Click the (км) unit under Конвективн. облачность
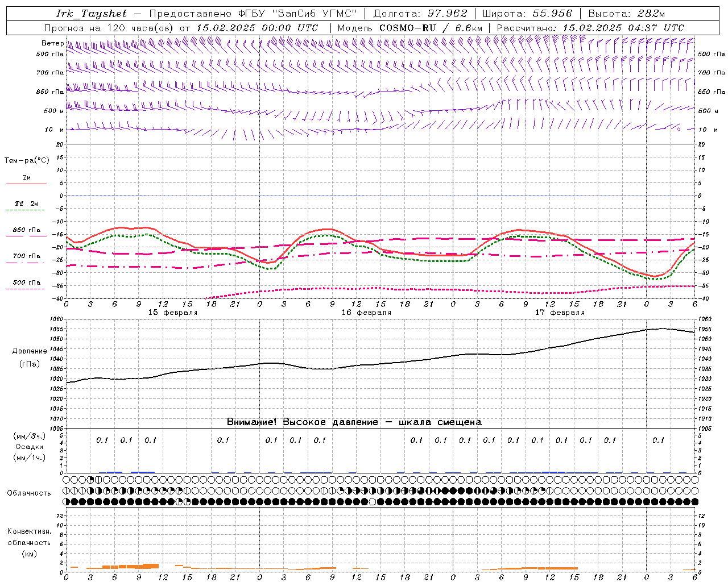This screenshot has height=582, width=728. pyautogui.click(x=29, y=554)
